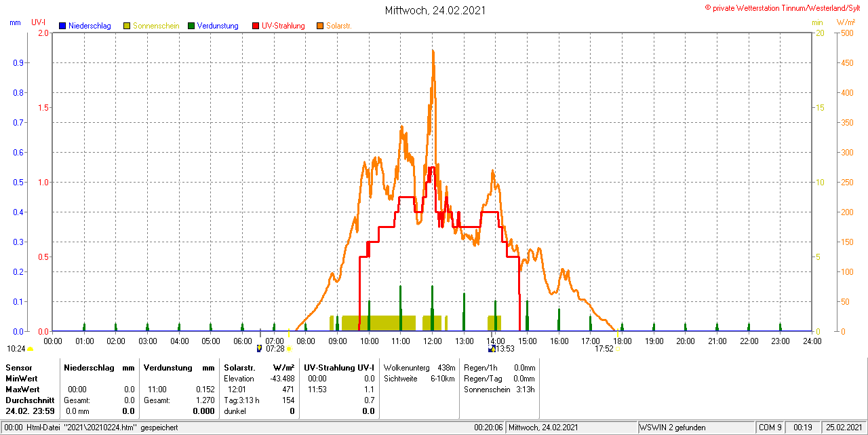Image resolution: width=868 pixels, height=435 pixels.
Task: Click the 'dunkel' label in the Solarstr. column
Action: (235, 411)
